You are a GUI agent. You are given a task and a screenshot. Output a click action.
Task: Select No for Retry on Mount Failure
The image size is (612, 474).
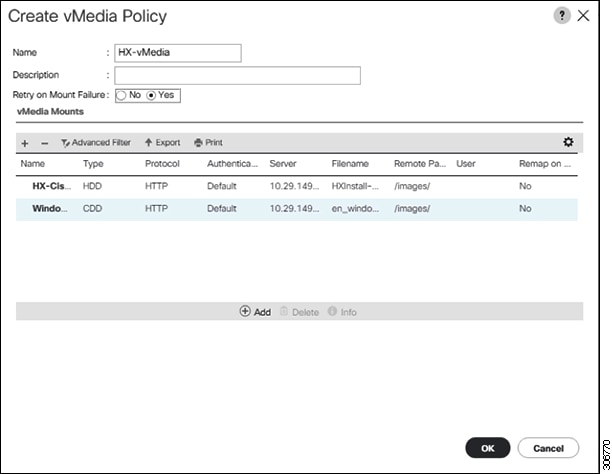(x=121, y=95)
